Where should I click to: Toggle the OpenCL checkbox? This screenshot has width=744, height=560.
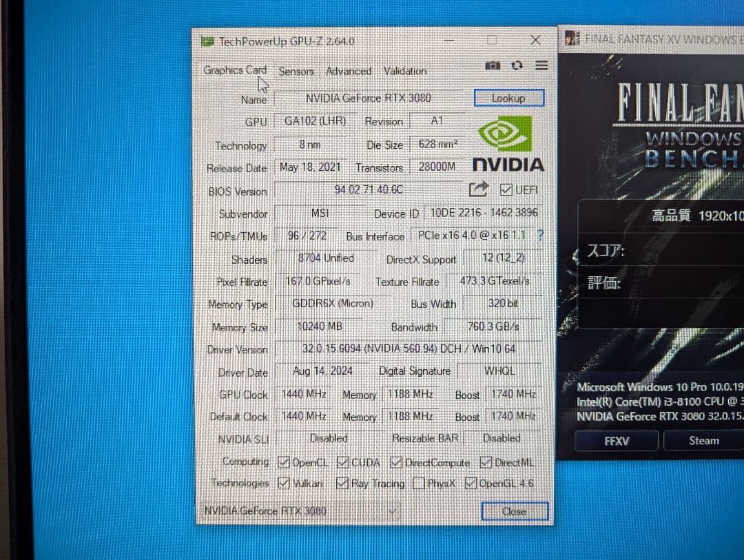click(x=282, y=462)
